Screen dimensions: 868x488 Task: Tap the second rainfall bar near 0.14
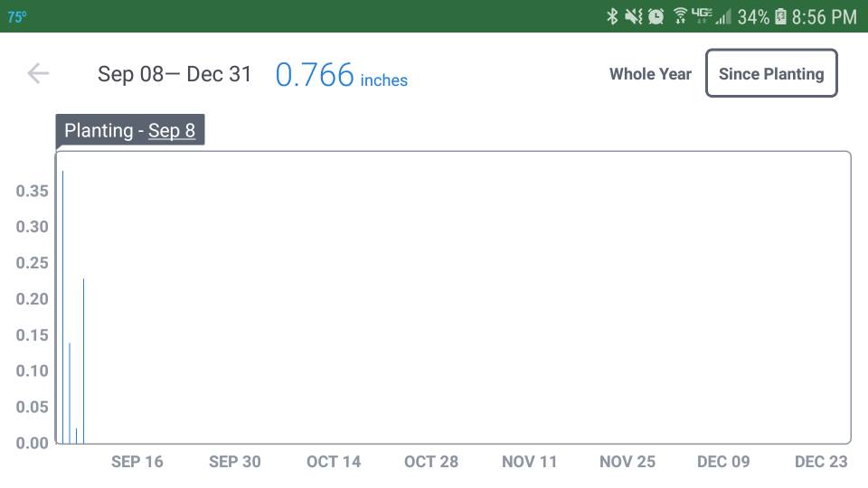click(x=70, y=393)
